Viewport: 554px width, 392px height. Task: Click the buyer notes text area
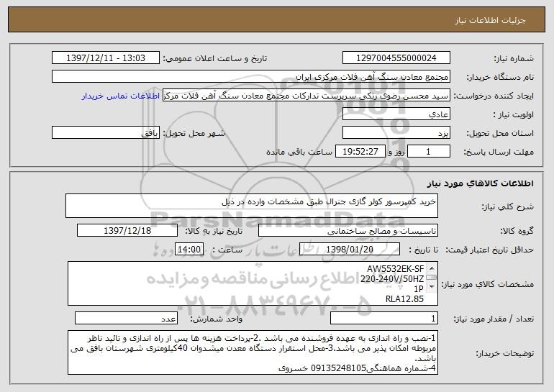pos(253,352)
